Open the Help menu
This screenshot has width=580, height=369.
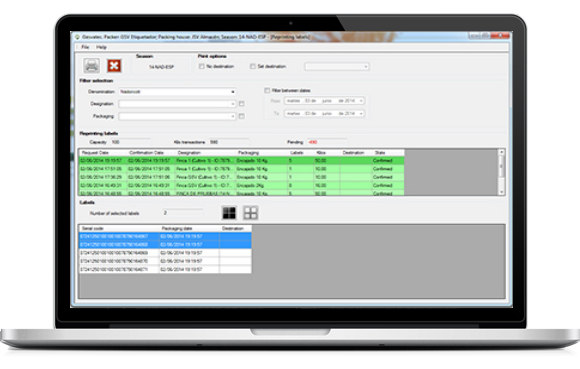[x=101, y=47]
